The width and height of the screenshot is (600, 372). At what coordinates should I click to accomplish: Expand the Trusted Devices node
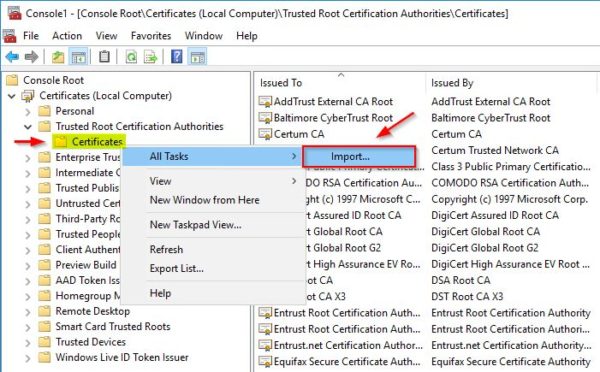[x=28, y=343]
